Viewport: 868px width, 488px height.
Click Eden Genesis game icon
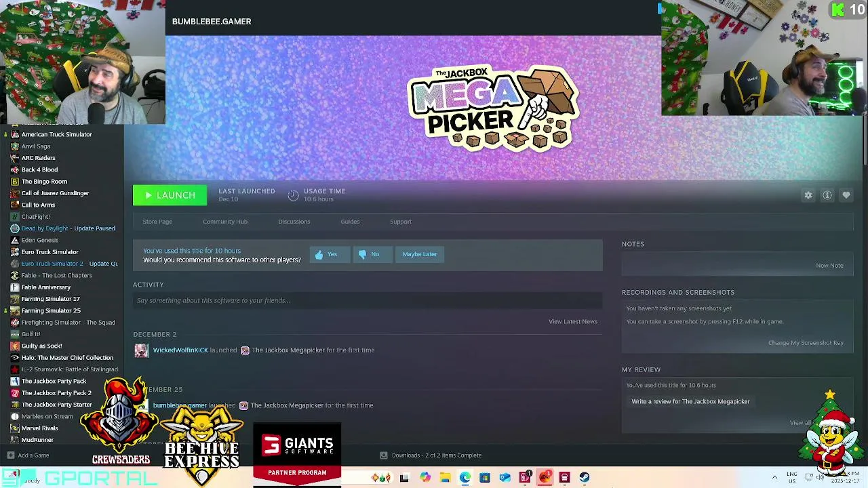click(x=15, y=240)
